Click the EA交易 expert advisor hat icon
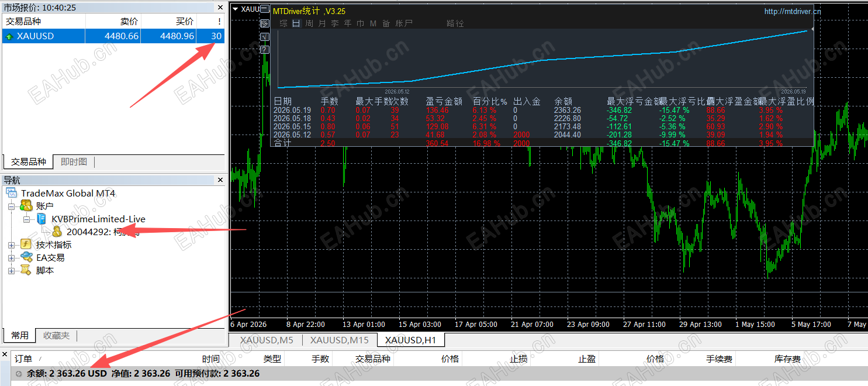Screen dimensions: 868x386 [x=26, y=257]
